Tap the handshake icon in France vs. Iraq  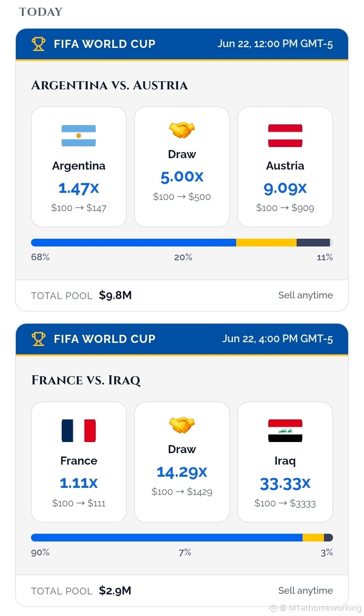click(x=182, y=425)
